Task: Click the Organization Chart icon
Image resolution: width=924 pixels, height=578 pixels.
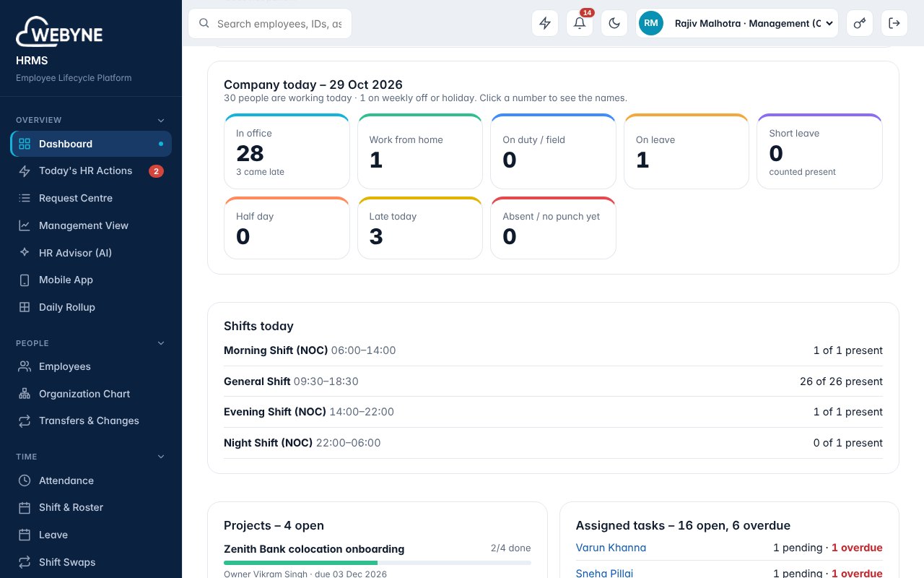Action: coord(25,394)
